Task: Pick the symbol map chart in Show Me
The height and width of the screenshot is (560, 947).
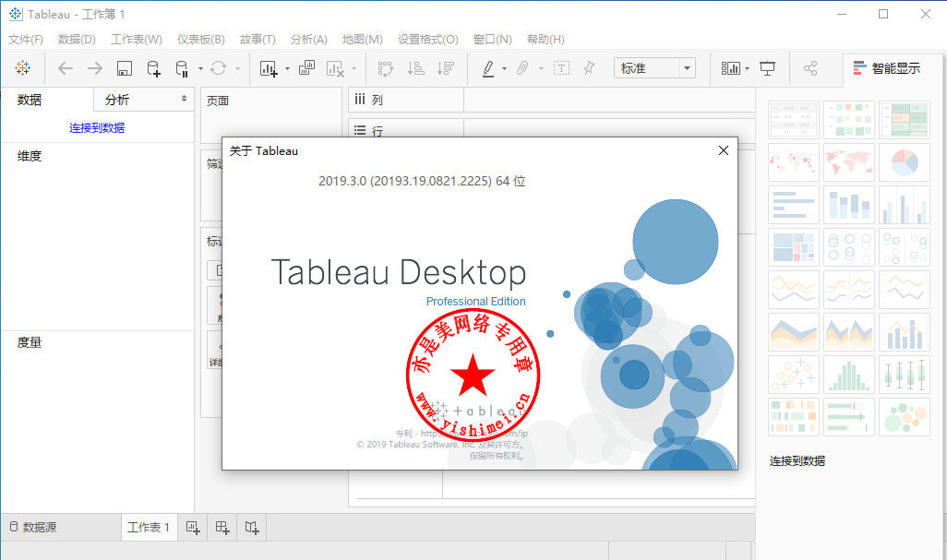Action: tap(794, 161)
